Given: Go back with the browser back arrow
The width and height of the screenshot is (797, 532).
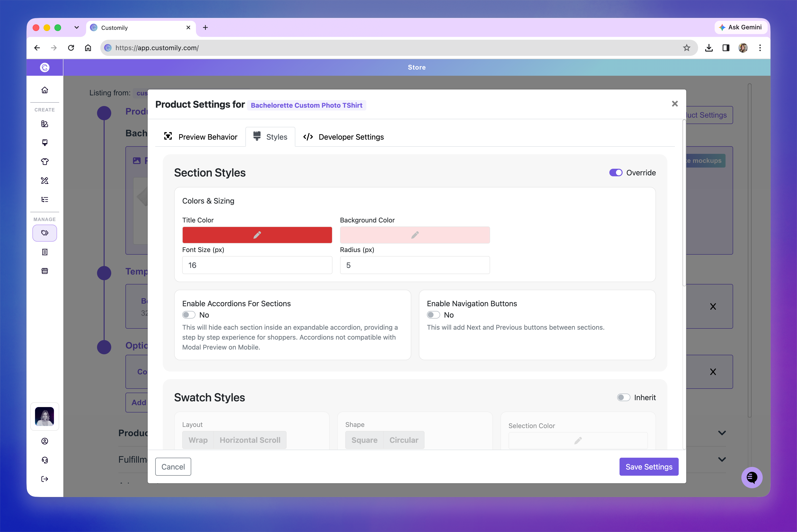Looking at the screenshot, I should [37, 48].
